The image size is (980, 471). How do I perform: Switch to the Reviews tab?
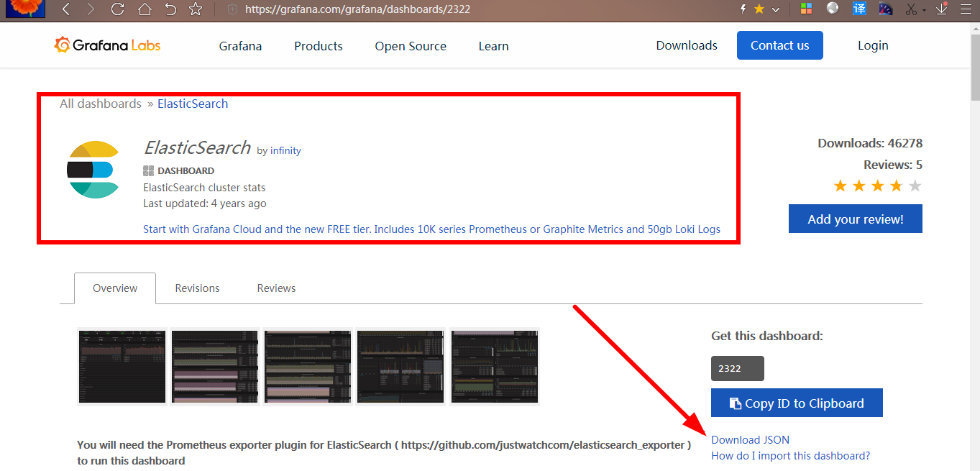(276, 288)
